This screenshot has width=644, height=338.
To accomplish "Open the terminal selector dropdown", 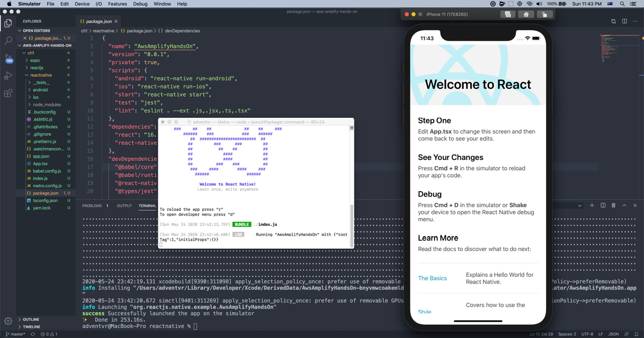I will (580, 206).
